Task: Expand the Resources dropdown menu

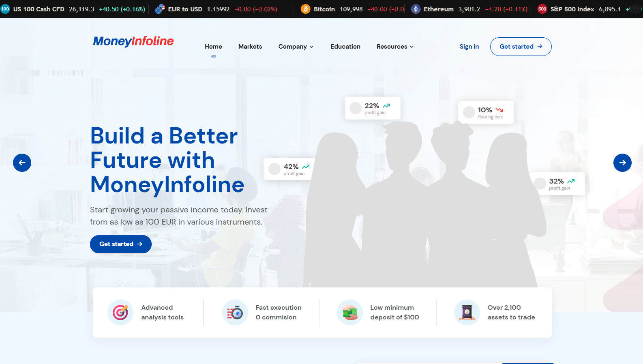Action: 395,47
